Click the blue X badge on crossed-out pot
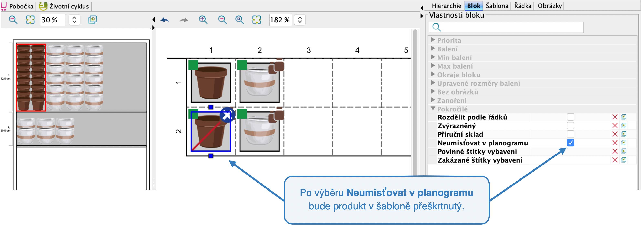Image resolution: width=644 pixels, height=234 pixels. [x=227, y=115]
